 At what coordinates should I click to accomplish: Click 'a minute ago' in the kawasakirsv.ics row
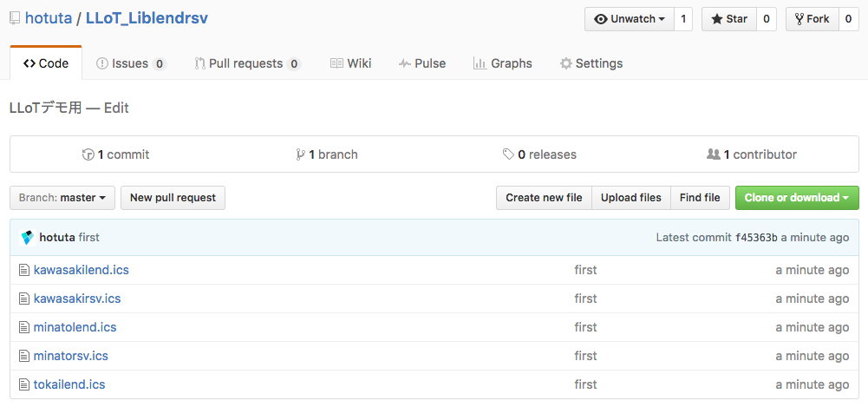click(x=813, y=299)
